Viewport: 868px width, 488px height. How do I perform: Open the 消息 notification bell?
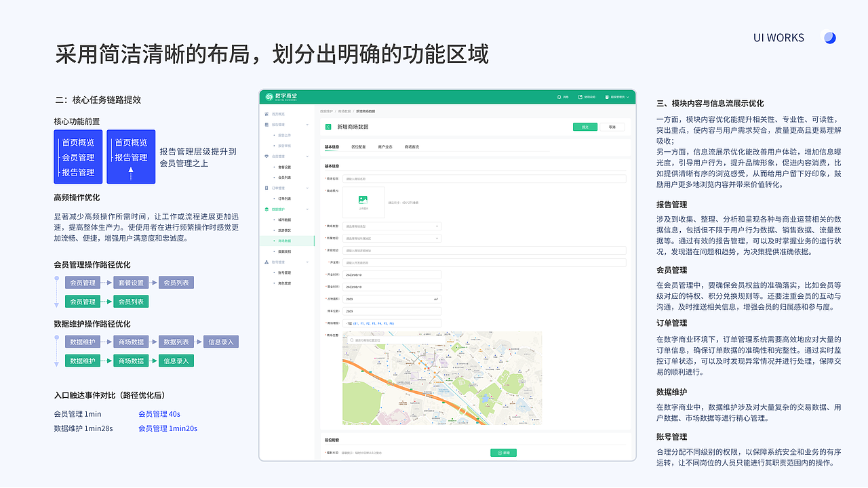(559, 97)
